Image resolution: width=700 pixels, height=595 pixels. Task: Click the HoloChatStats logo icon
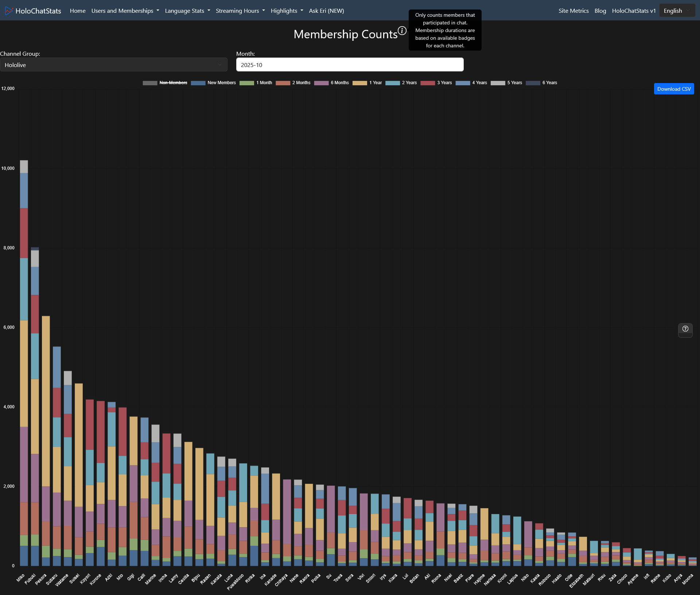tap(9, 11)
